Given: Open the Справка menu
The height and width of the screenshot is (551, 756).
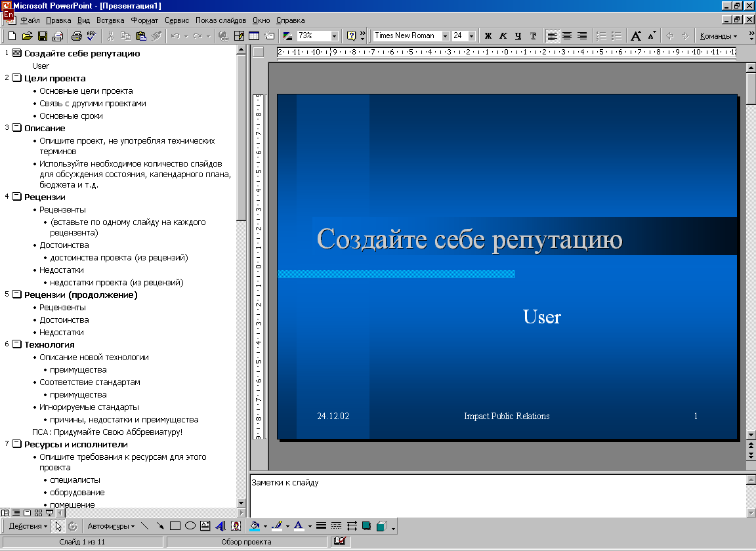Looking at the screenshot, I should [x=290, y=20].
